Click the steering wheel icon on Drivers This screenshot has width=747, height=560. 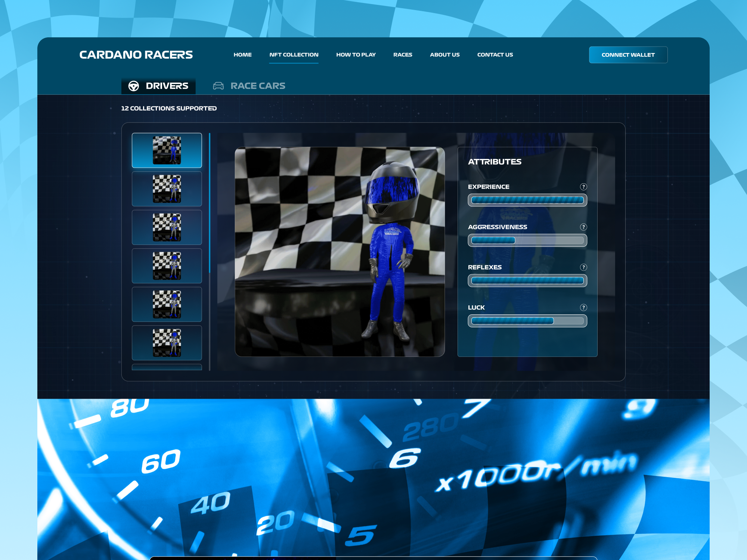pyautogui.click(x=134, y=86)
